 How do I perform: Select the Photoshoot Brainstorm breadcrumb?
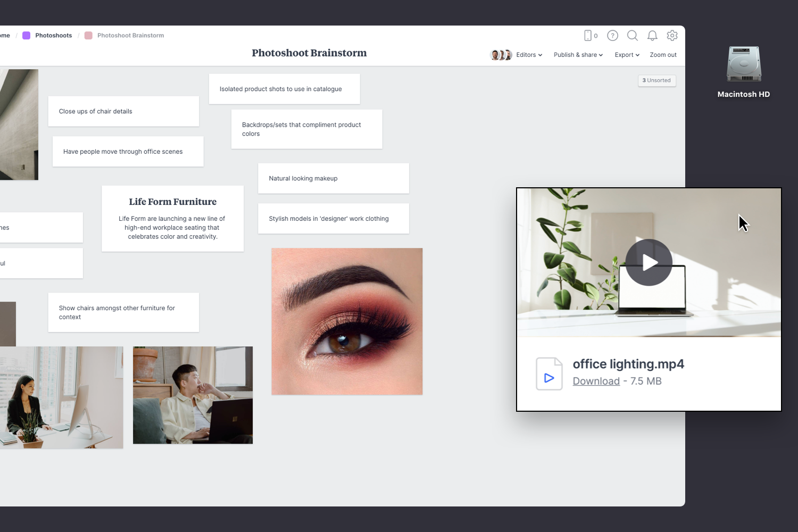pos(130,36)
